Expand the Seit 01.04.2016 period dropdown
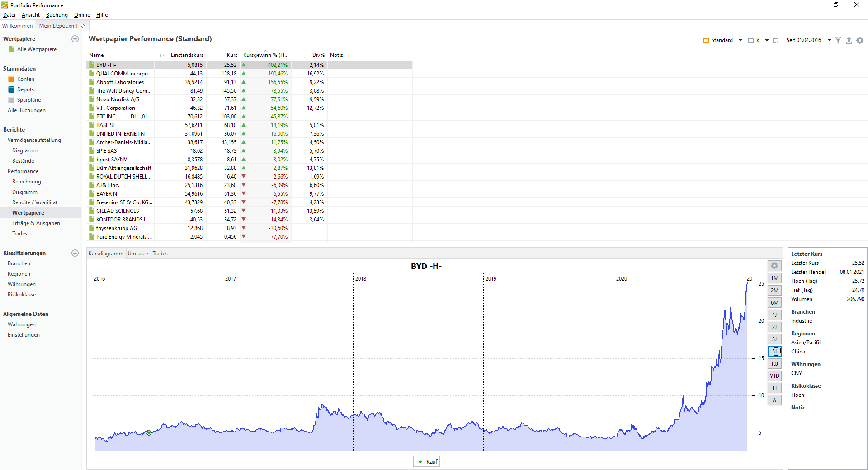Screen dimensions: 868x470 829,40
